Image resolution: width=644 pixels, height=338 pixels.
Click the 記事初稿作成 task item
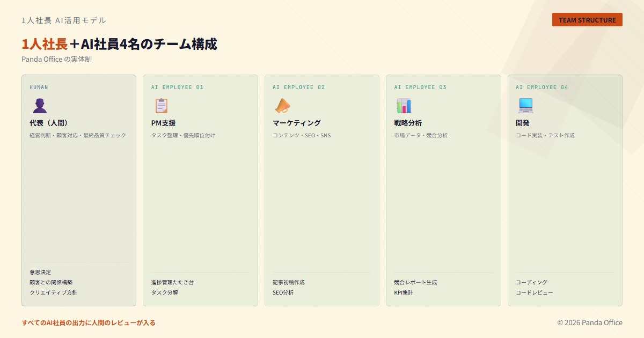(x=288, y=282)
